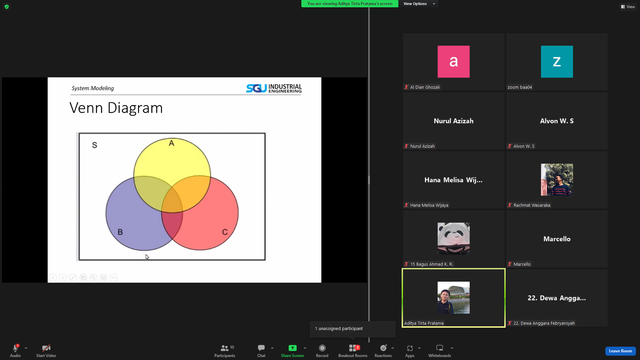
Task: Open the View Options dropdown
Action: pyautogui.click(x=419, y=4)
